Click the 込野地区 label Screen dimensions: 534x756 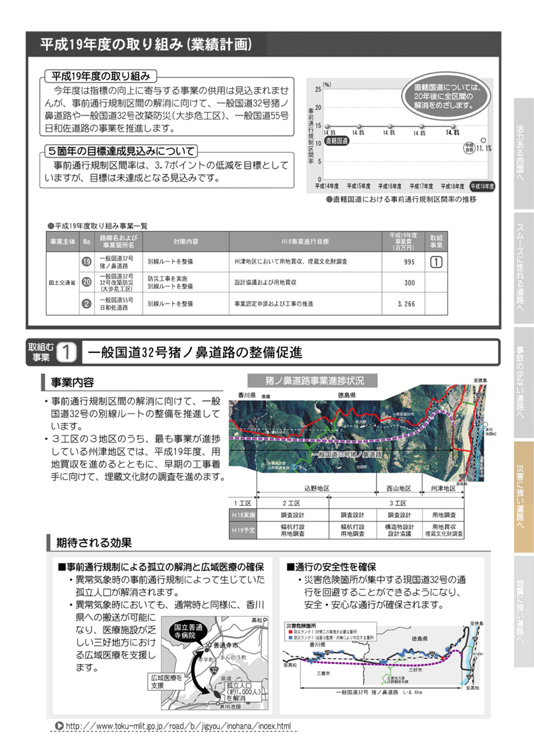pos(317,488)
